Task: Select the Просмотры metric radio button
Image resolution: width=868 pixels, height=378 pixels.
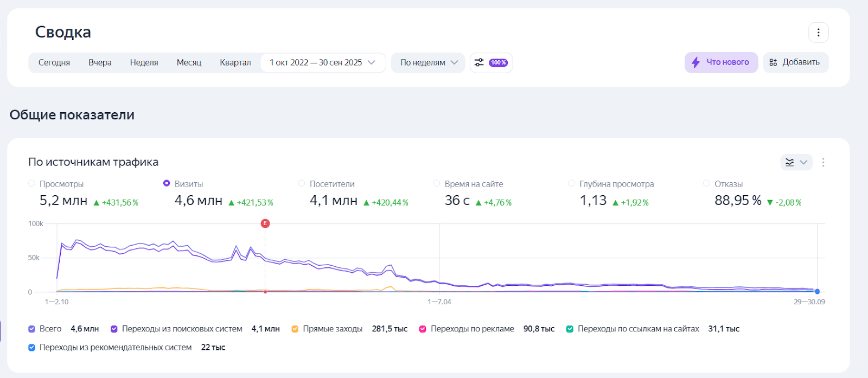Action: tap(31, 183)
